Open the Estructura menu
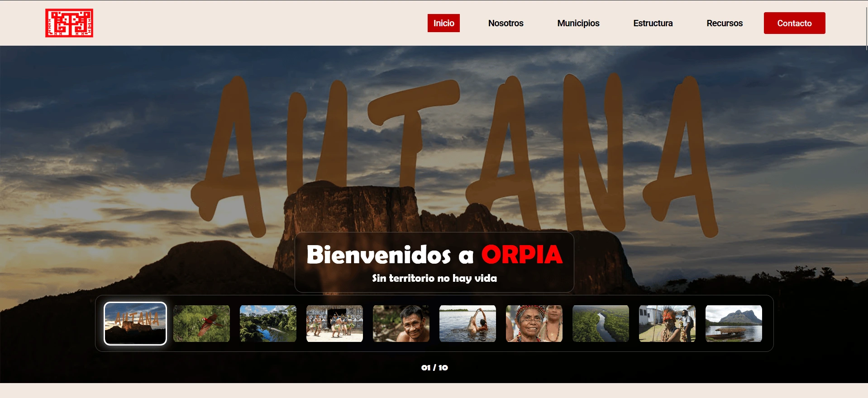 (653, 23)
